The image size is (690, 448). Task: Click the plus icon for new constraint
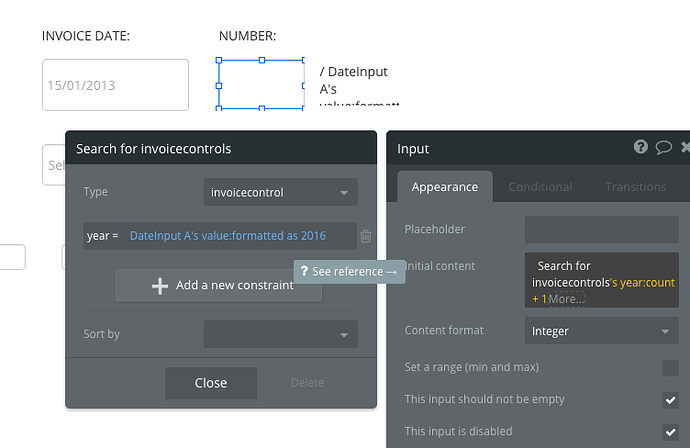click(160, 285)
